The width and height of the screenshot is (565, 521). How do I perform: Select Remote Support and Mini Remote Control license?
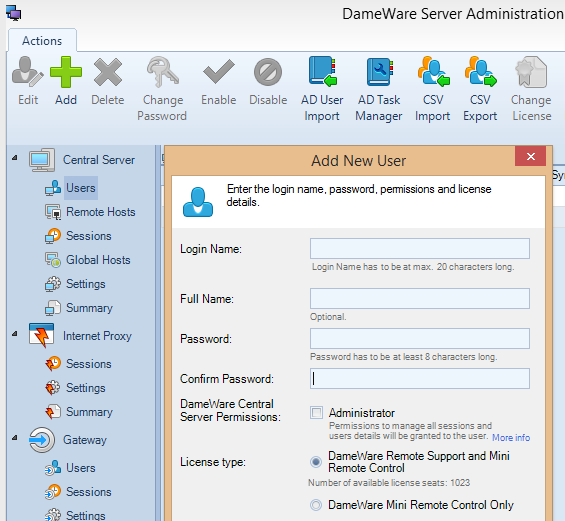coord(316,462)
